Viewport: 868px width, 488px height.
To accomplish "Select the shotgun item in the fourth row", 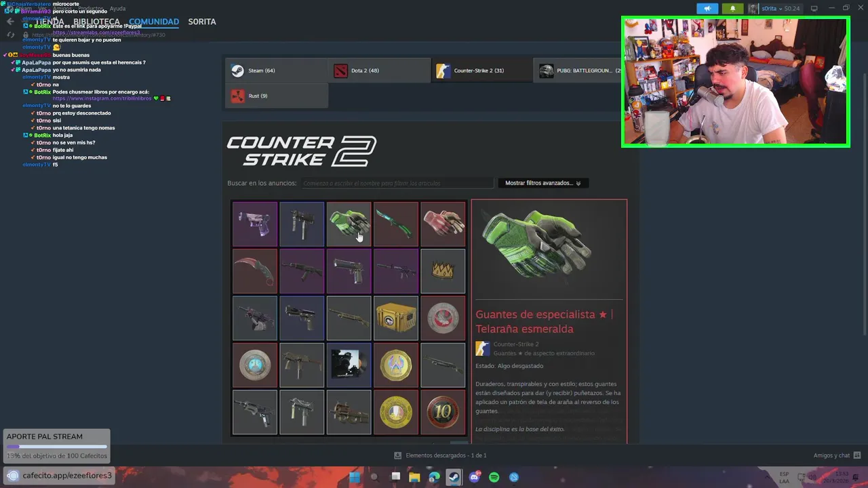I will coord(443,365).
